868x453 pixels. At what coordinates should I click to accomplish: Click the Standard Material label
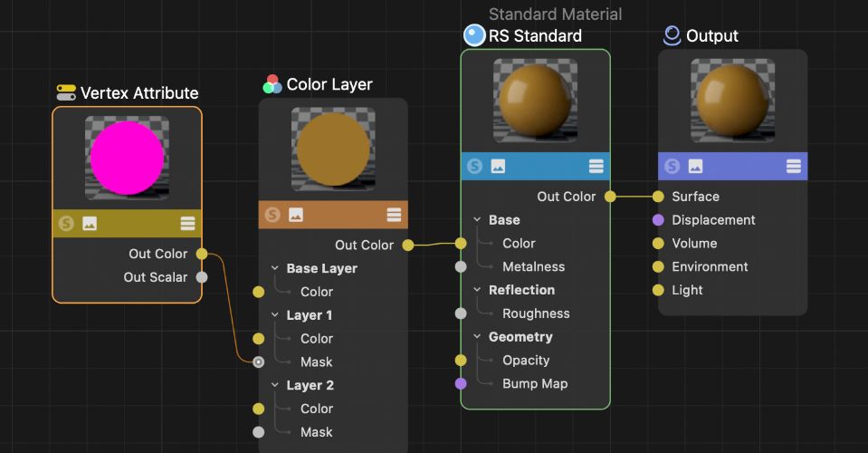(555, 14)
